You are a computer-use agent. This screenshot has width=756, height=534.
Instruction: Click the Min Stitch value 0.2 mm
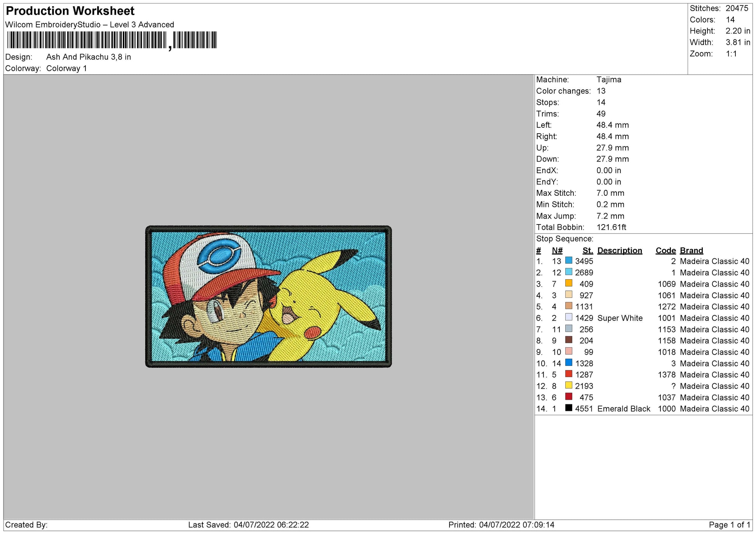pos(610,204)
